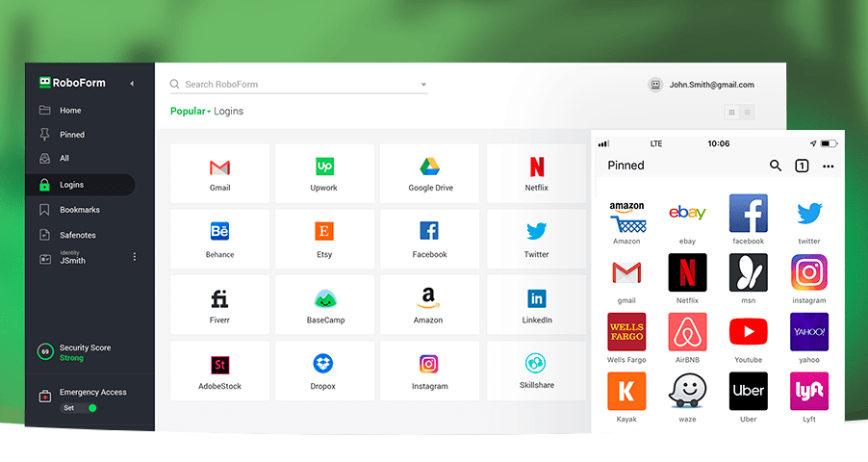Open Safenotes in the sidebar
Image resolution: width=868 pixels, height=462 pixels.
[x=77, y=235]
